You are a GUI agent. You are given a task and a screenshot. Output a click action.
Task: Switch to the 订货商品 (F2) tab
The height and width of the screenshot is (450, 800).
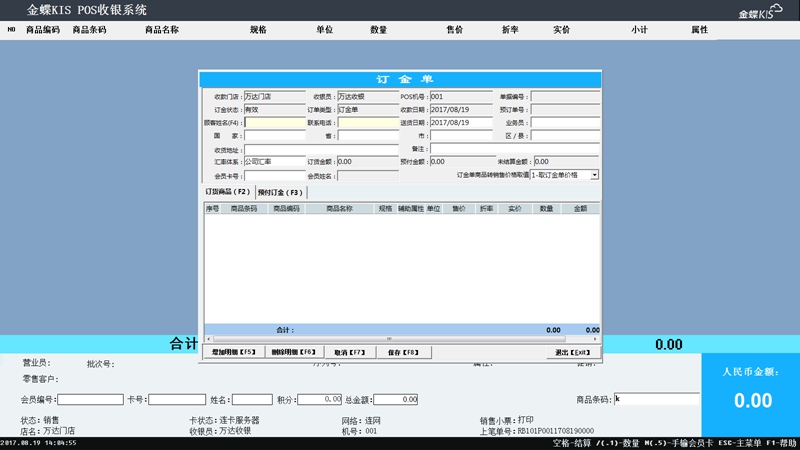click(228, 191)
